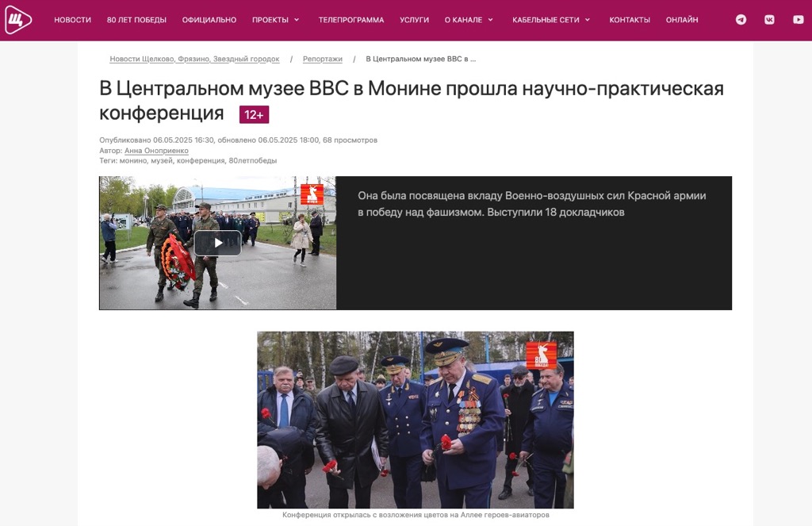Open the flower-laying ceremony photo
Viewport: 812px width, 526px height.
coord(416,420)
